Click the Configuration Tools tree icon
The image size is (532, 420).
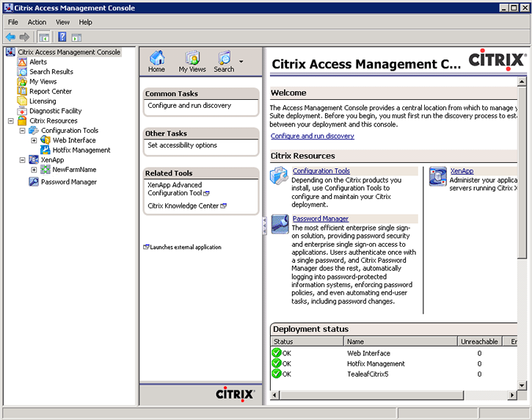[34, 131]
